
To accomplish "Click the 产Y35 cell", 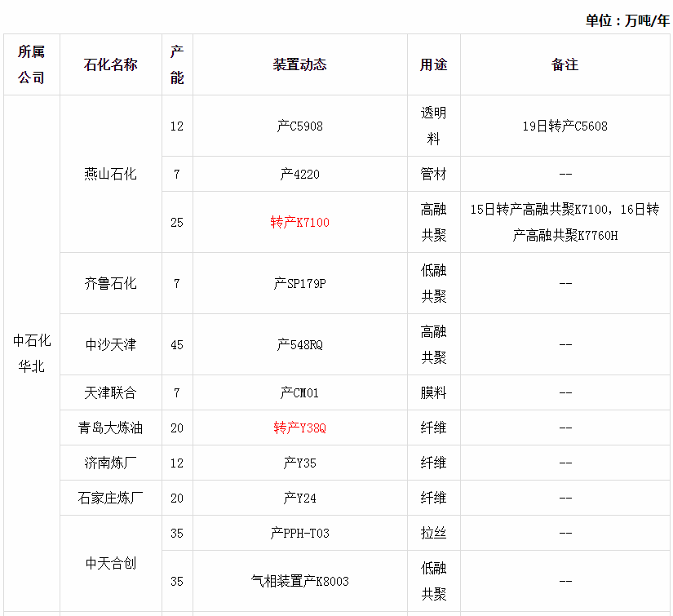I will [299, 463].
